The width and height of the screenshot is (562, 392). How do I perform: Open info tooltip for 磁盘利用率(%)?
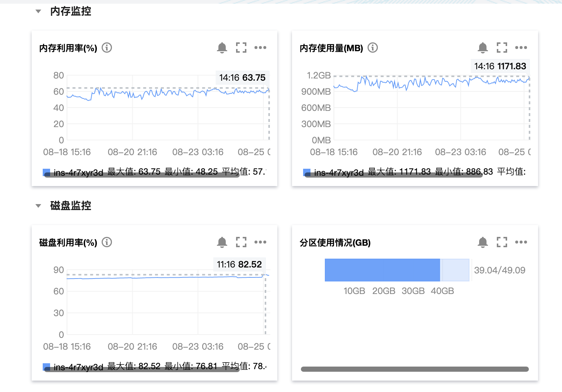point(107,242)
